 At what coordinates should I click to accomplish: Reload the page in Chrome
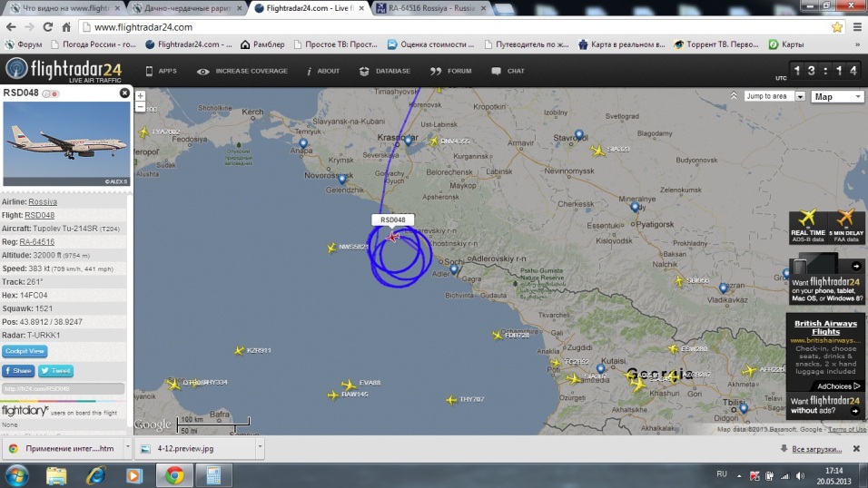pyautogui.click(x=47, y=26)
